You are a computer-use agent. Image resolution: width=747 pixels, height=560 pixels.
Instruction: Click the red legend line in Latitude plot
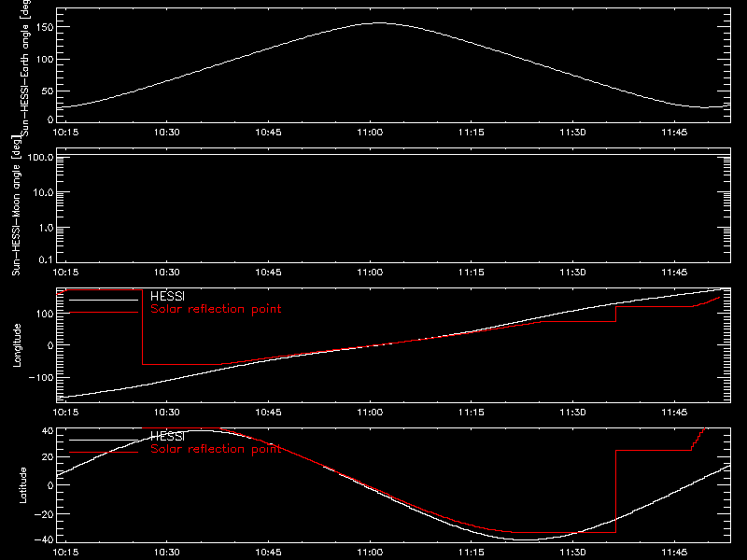[104, 453]
